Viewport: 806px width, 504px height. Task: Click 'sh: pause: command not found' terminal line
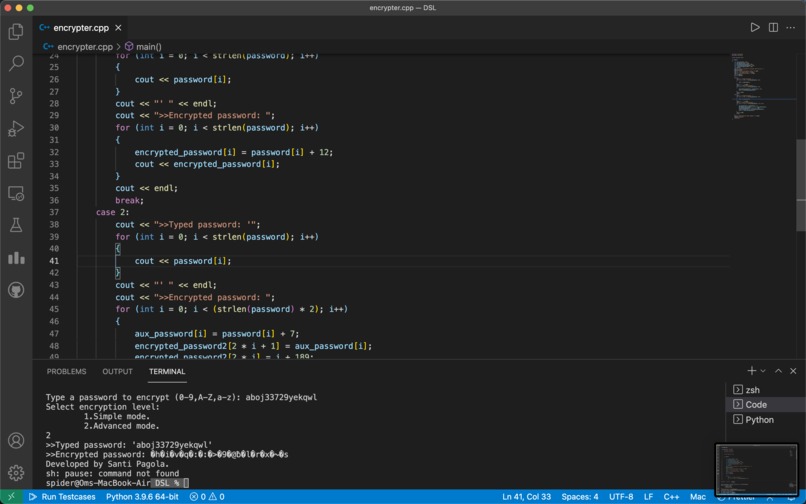(x=112, y=473)
